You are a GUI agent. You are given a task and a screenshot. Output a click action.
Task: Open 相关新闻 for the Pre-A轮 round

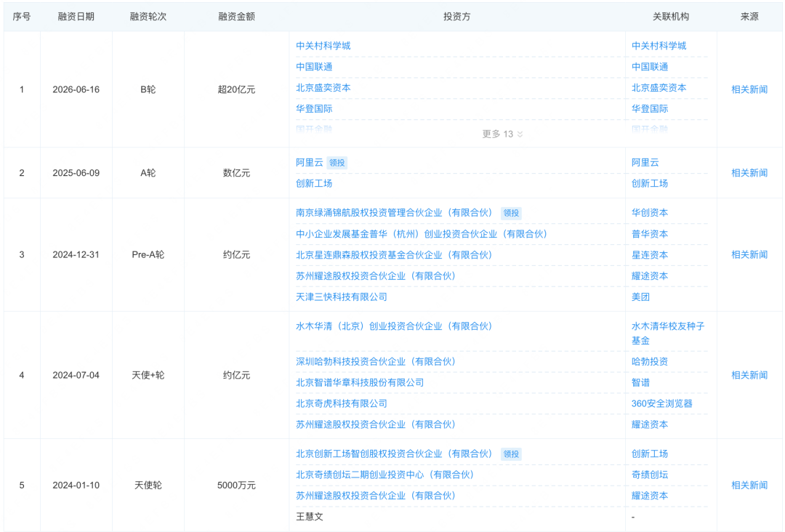click(x=749, y=255)
